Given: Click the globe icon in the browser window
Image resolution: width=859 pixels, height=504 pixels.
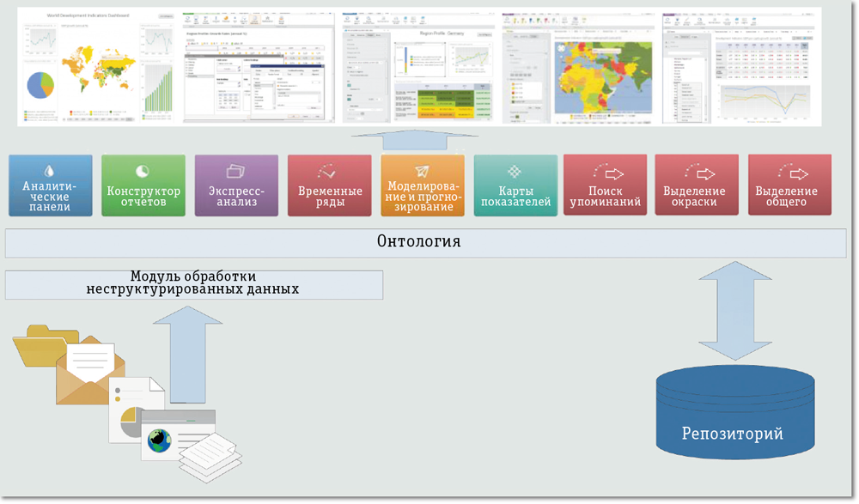Looking at the screenshot, I should (x=160, y=440).
